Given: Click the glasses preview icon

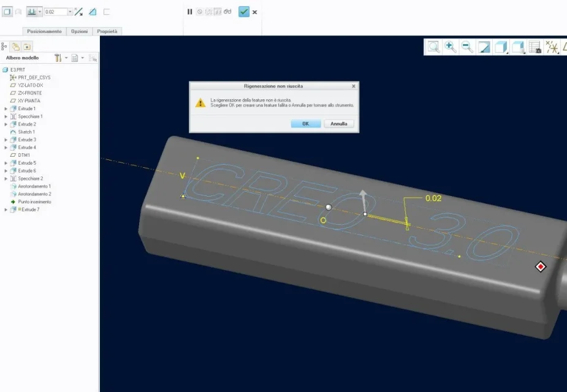Looking at the screenshot, I should 227,12.
